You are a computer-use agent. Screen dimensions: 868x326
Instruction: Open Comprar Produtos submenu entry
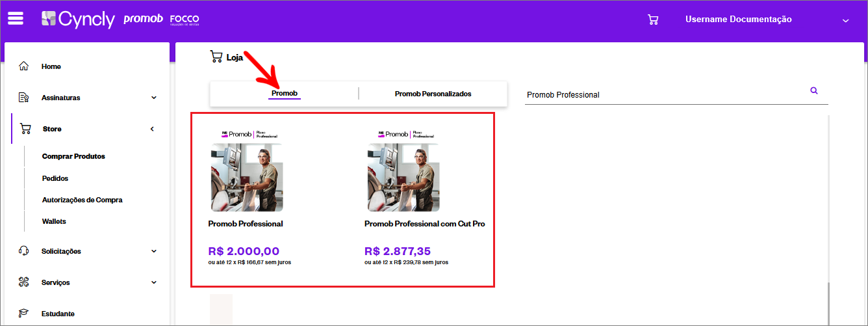pos(73,156)
